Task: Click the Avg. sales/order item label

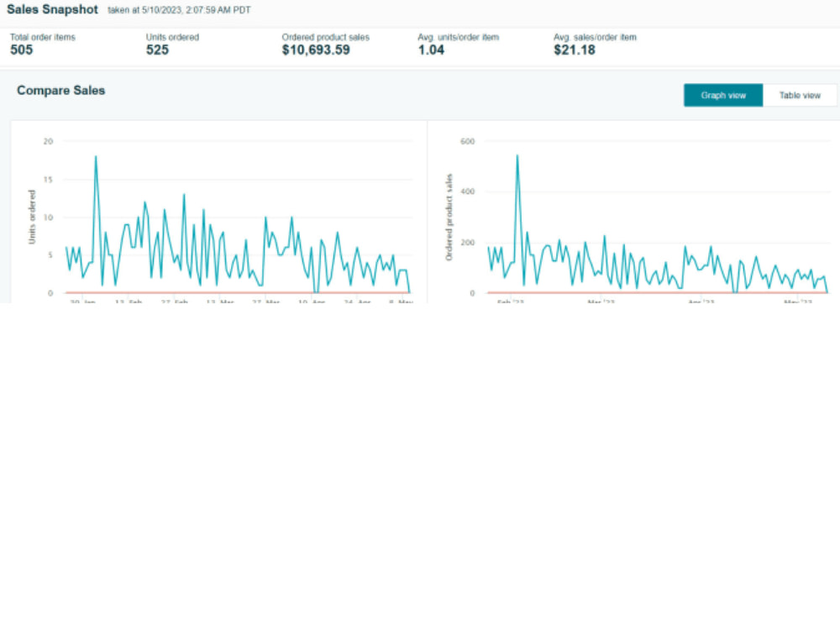Action: [x=596, y=37]
